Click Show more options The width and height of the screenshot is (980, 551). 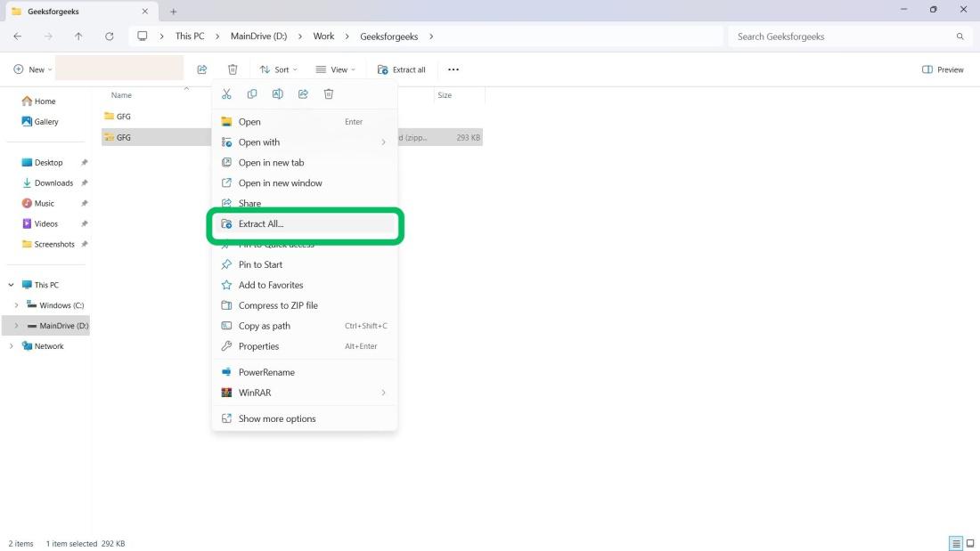(305, 418)
